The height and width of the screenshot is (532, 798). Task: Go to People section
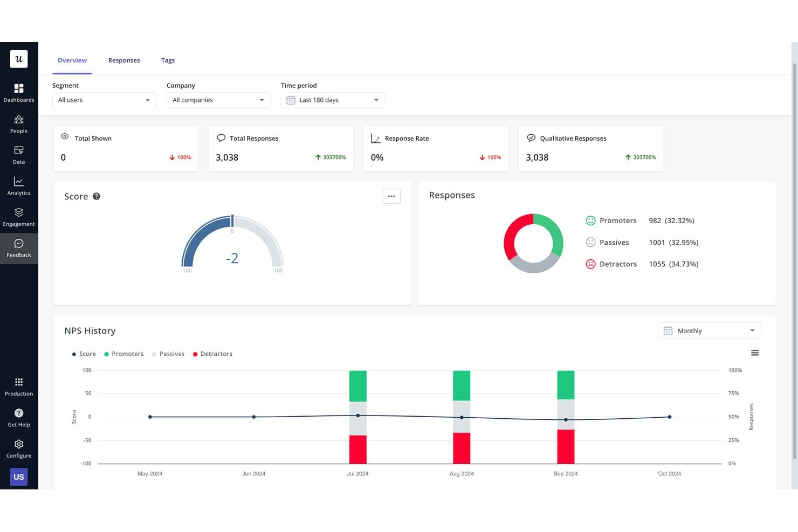click(19, 124)
